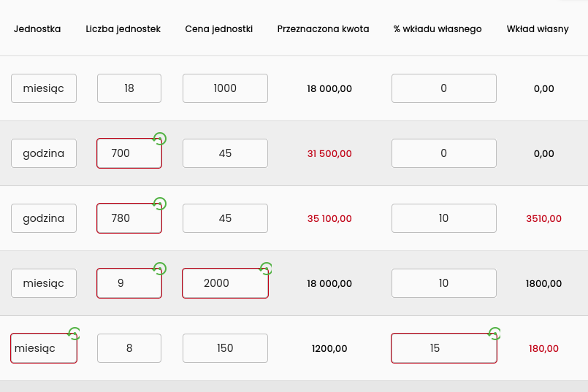Image resolution: width=588 pixels, height=392 pixels.
Task: Open the godzina unit field in the 700 row
Action: coord(44,153)
